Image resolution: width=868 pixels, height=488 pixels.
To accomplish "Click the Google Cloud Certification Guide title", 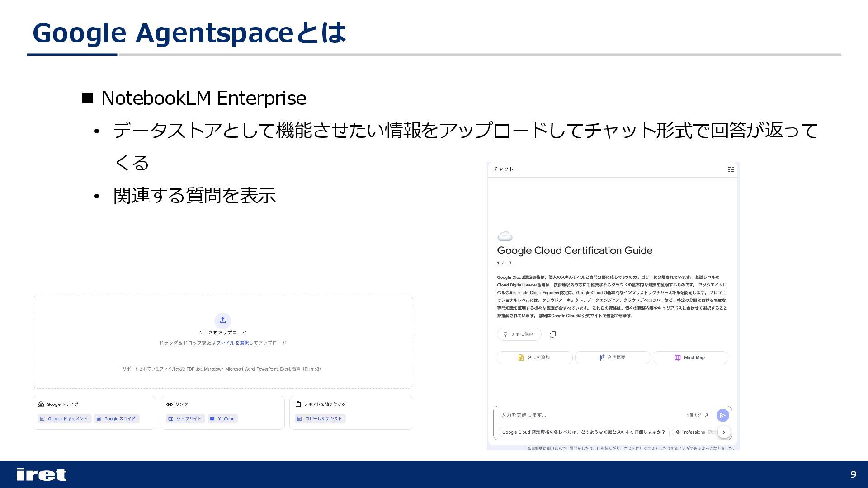I will (575, 251).
